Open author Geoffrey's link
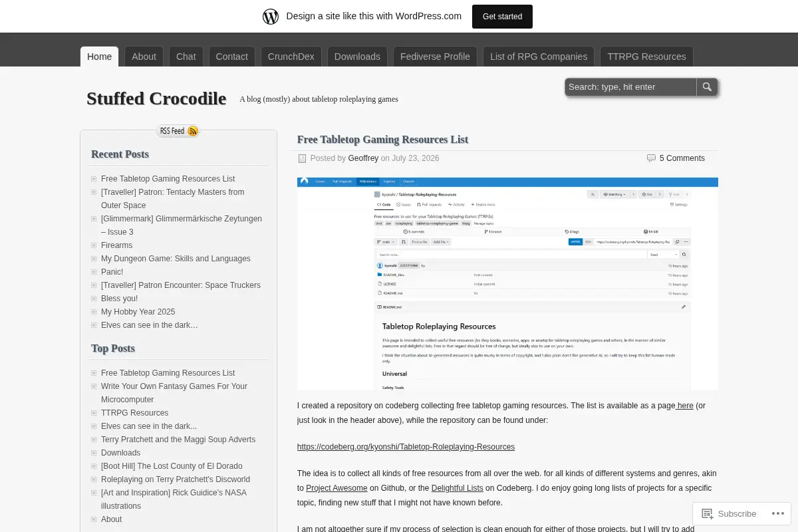 [x=363, y=158]
